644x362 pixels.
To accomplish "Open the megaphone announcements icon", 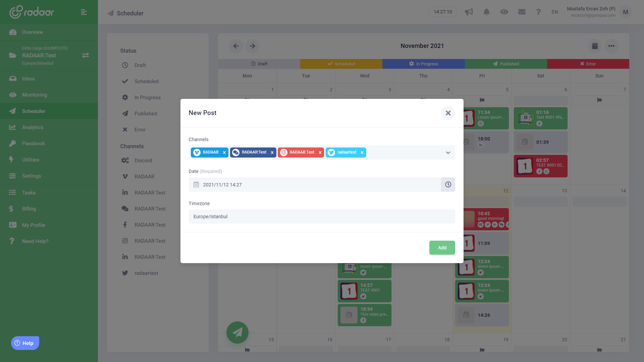I will pos(469,12).
